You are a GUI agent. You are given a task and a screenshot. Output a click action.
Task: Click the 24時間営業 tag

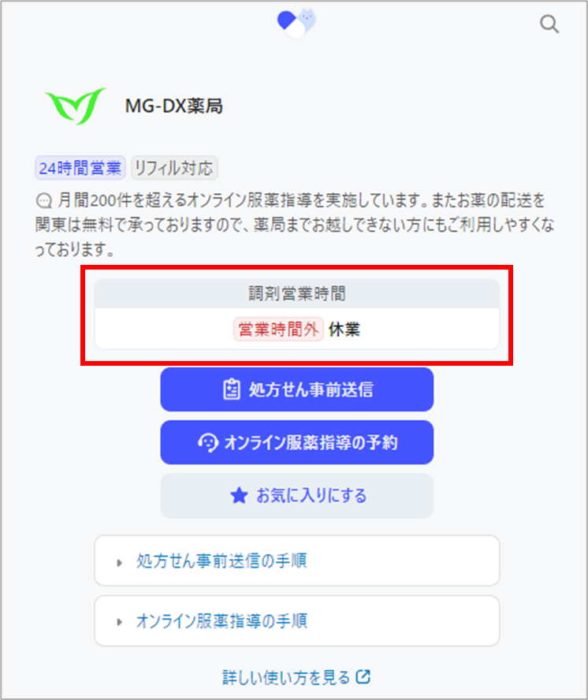(80, 169)
